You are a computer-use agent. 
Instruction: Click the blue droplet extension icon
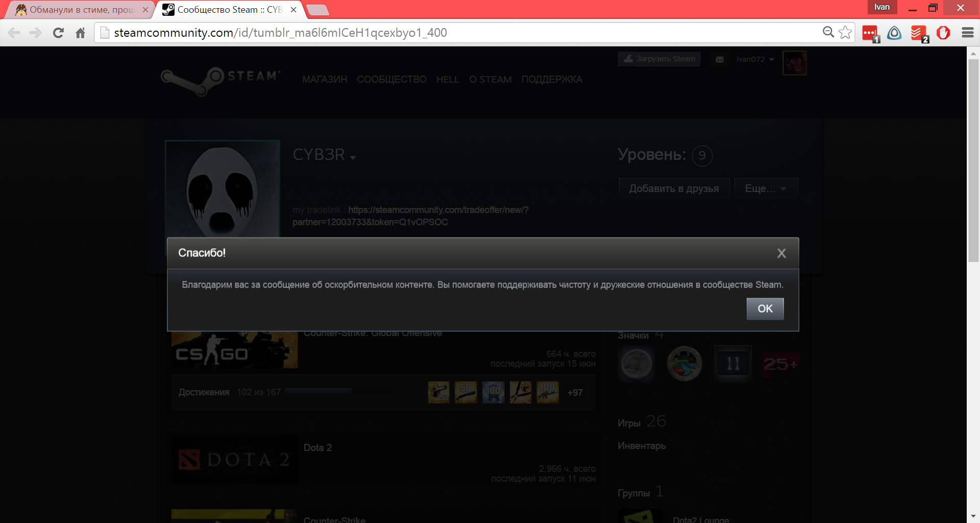894,33
